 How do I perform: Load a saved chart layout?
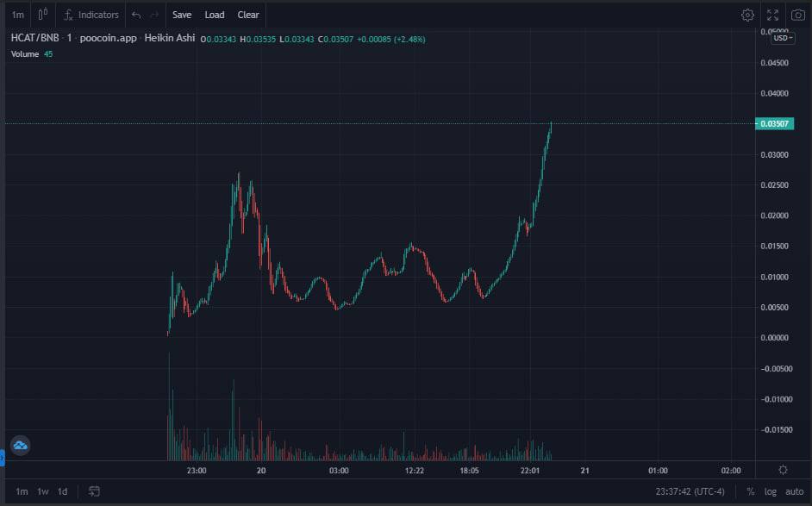(215, 15)
